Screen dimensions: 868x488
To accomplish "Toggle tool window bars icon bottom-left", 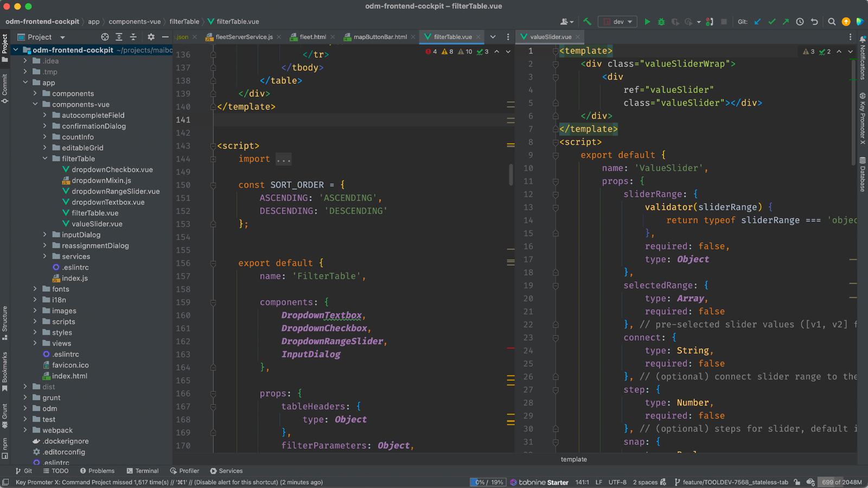I will pos(5,482).
